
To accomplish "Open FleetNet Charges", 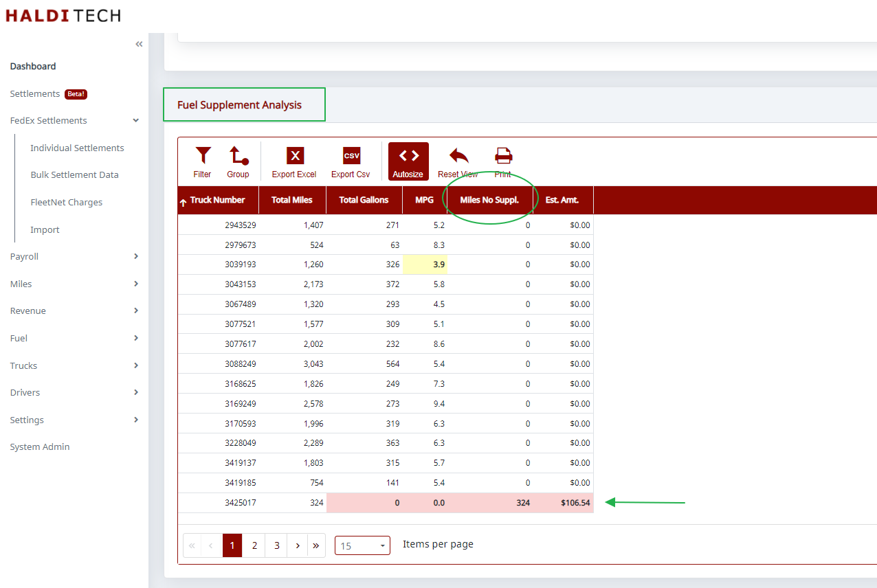I will 66,202.
